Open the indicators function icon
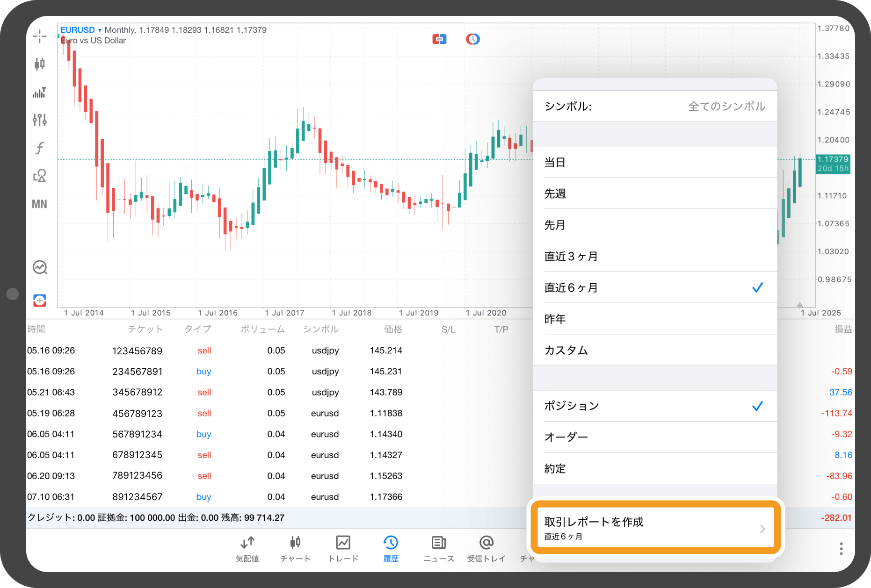 40,148
